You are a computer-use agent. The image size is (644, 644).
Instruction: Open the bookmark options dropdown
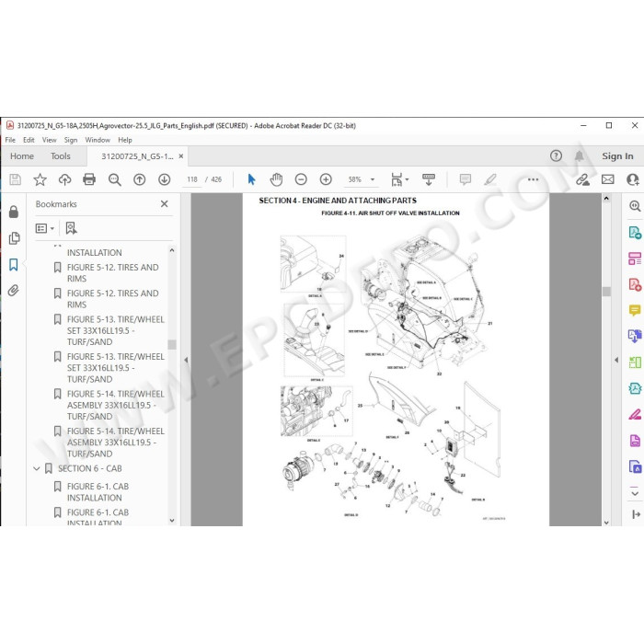pyautogui.click(x=45, y=228)
